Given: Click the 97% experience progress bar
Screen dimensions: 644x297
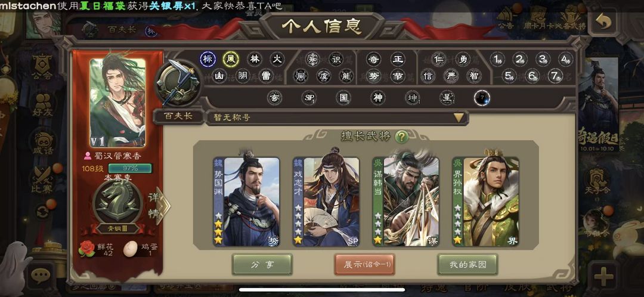Looking at the screenshot, I should 130,168.
